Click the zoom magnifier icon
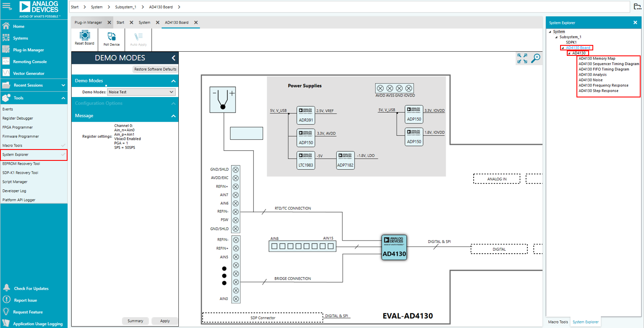 pyautogui.click(x=536, y=58)
